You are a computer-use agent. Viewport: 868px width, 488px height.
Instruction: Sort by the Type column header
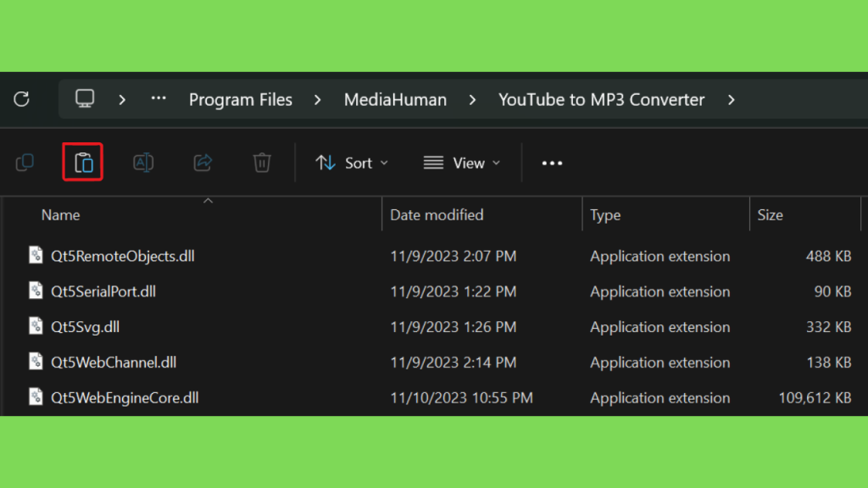click(605, 214)
